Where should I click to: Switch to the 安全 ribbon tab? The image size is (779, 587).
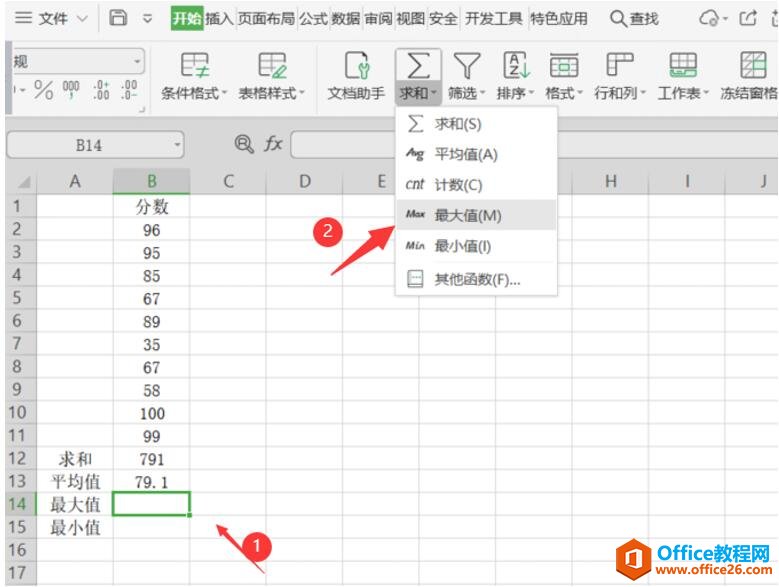443,19
